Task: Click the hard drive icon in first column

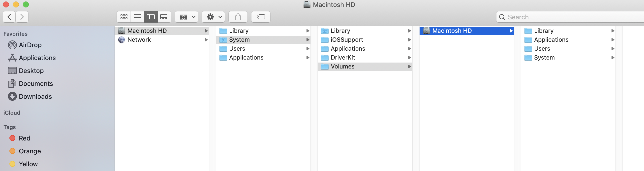Action: (122, 31)
